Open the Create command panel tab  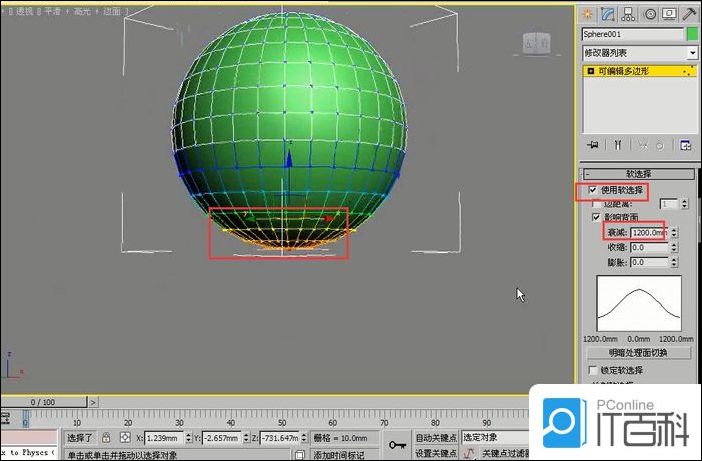pyautogui.click(x=587, y=12)
